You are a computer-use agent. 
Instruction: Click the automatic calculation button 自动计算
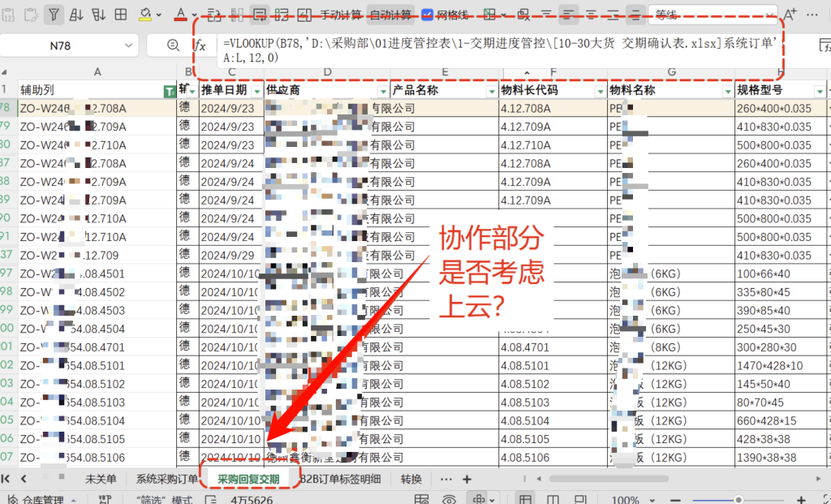[x=390, y=15]
